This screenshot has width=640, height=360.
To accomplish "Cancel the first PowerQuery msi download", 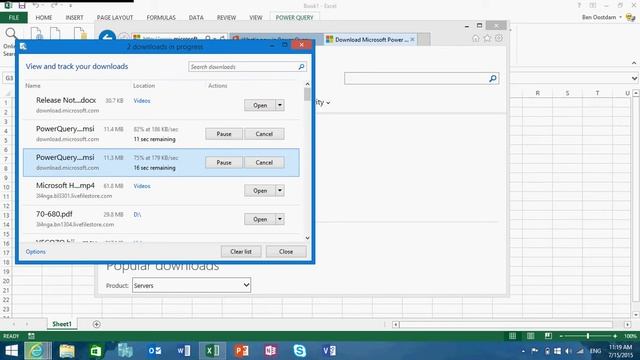I will click(x=264, y=134).
